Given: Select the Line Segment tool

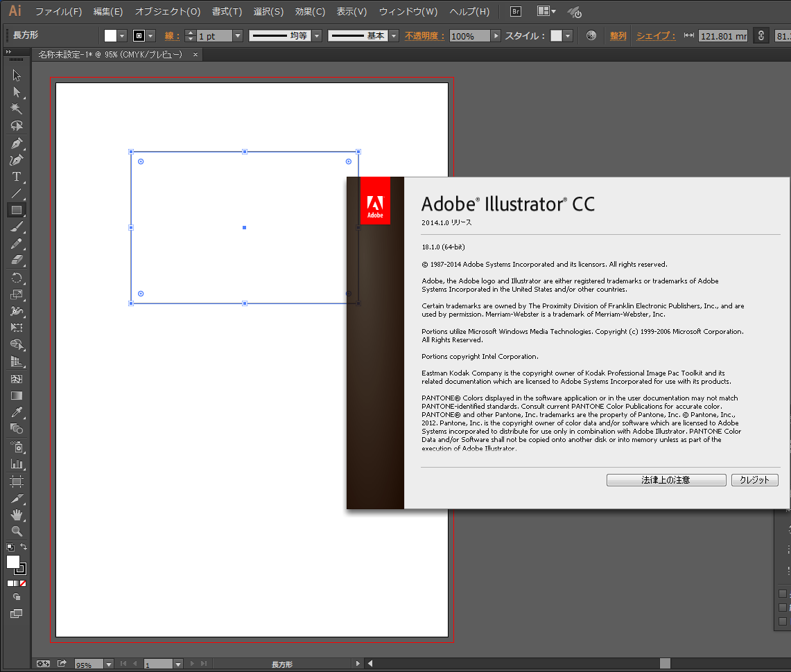Looking at the screenshot, I should (16, 193).
